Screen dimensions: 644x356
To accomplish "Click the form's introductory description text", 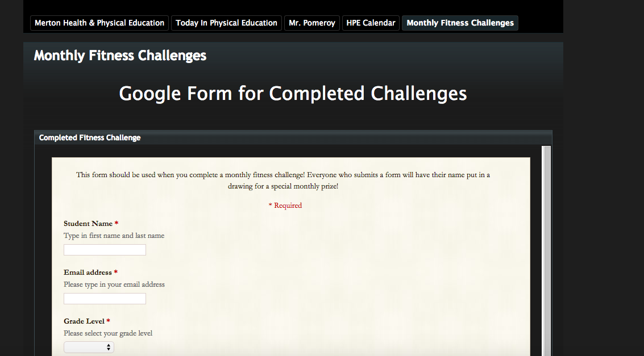I will tap(283, 180).
